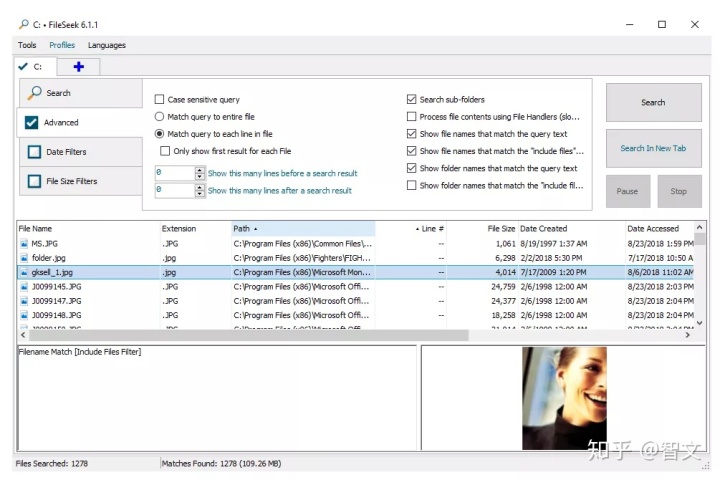
Task: Select the MS.JPG file name
Action: [x=45, y=243]
